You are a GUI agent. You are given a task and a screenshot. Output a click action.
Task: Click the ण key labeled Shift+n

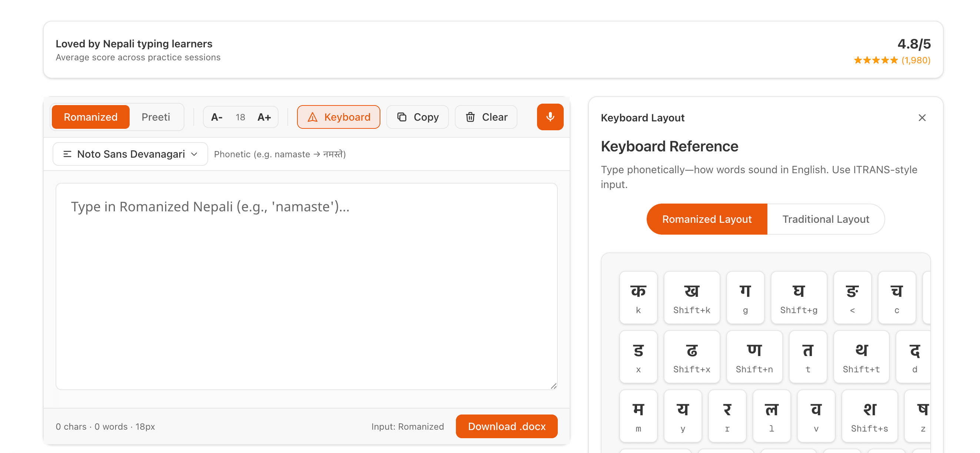pyautogui.click(x=754, y=357)
